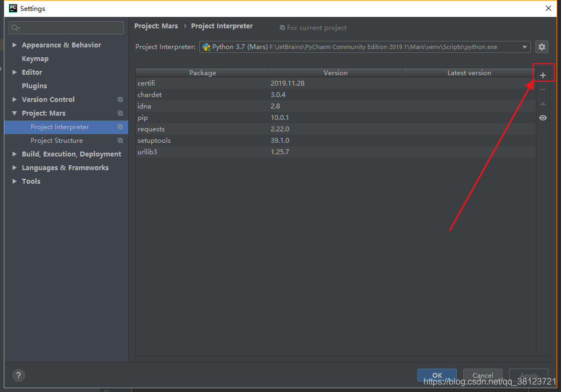561x392 pixels.
Task: Click the project-level icon beside Project Interpreter
Action: click(120, 127)
